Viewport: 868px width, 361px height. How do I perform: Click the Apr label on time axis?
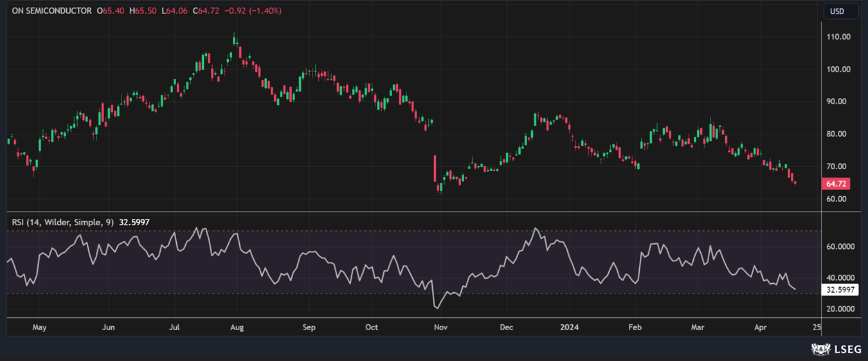[761, 327]
